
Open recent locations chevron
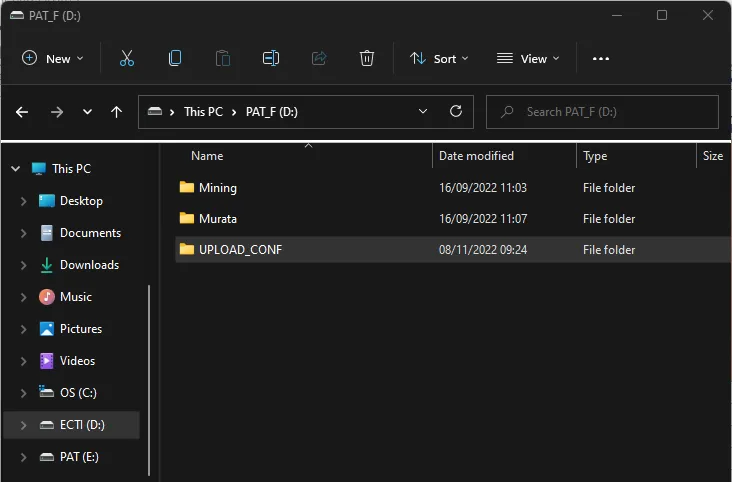point(87,112)
